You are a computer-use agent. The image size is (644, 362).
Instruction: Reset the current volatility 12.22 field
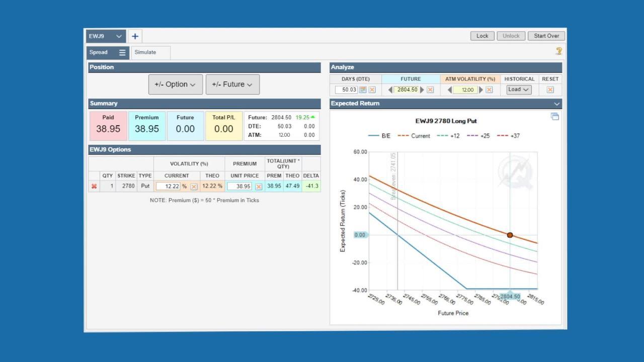click(194, 187)
